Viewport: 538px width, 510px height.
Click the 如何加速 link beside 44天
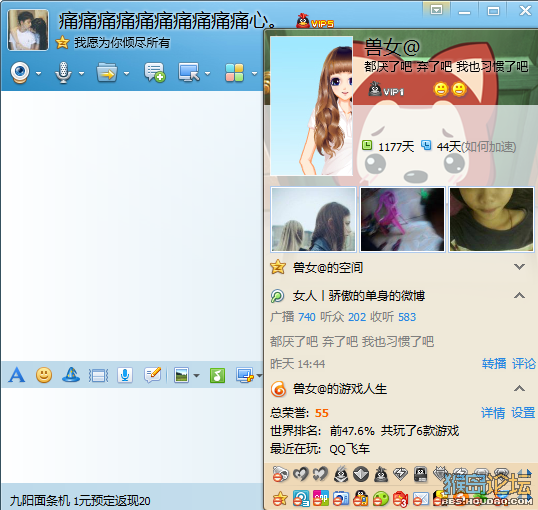point(489,147)
